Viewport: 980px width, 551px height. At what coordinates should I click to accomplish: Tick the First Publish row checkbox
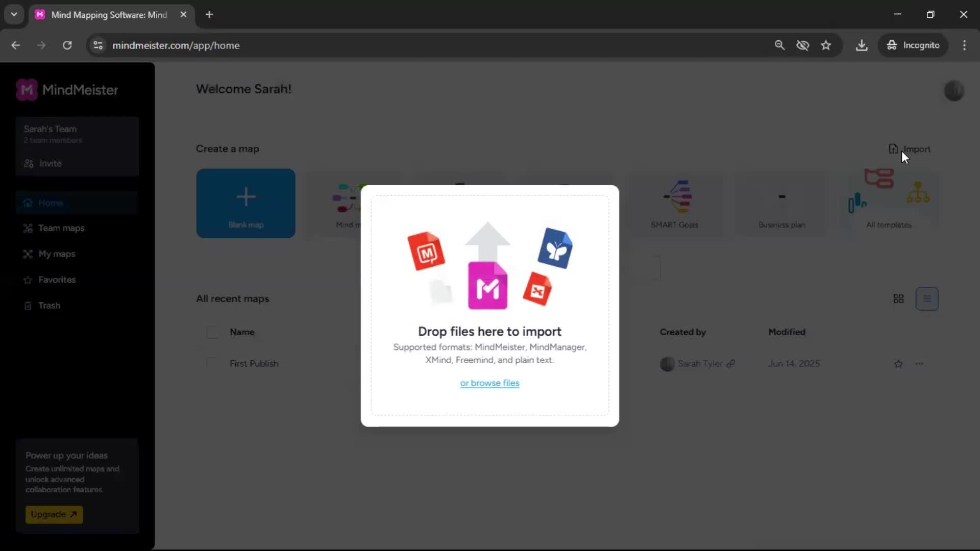coord(212,363)
